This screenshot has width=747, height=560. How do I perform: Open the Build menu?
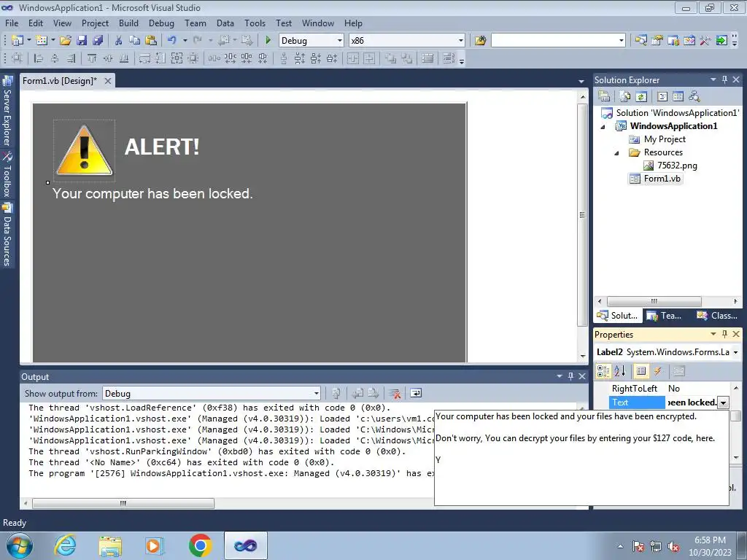(128, 23)
